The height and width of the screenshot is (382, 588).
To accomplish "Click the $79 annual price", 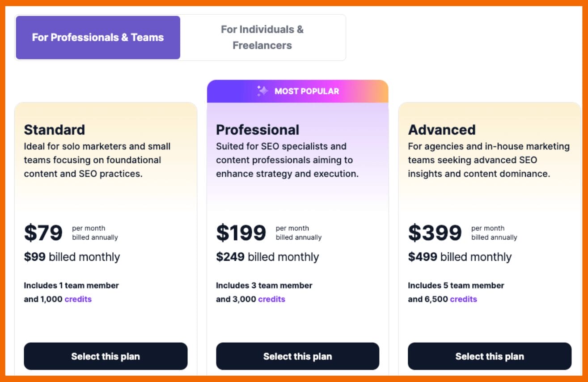I will pyautogui.click(x=43, y=233).
